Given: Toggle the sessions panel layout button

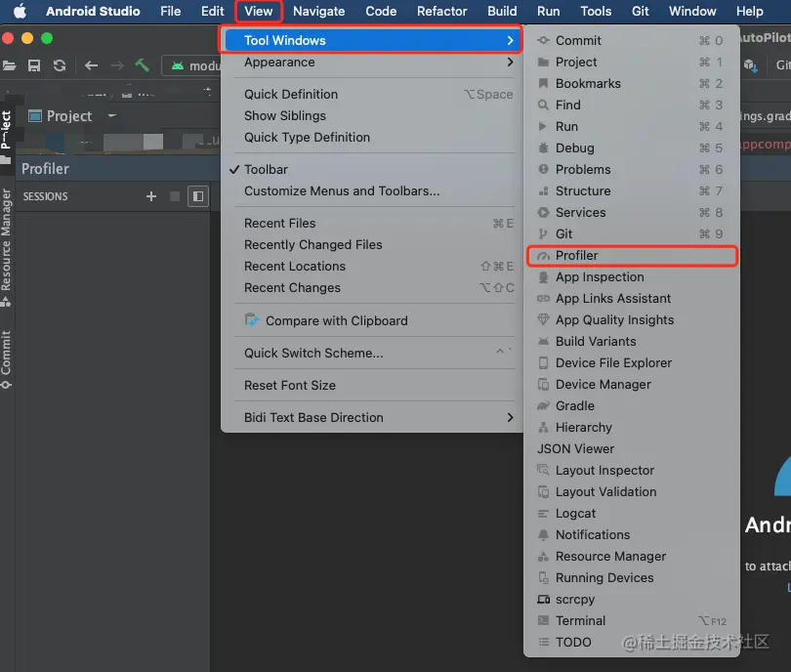Looking at the screenshot, I should pos(198,196).
